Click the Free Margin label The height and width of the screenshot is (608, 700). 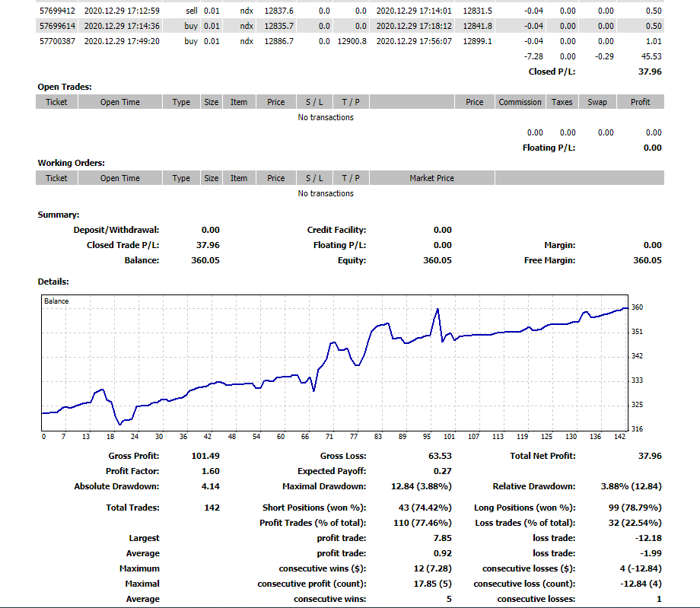(549, 260)
